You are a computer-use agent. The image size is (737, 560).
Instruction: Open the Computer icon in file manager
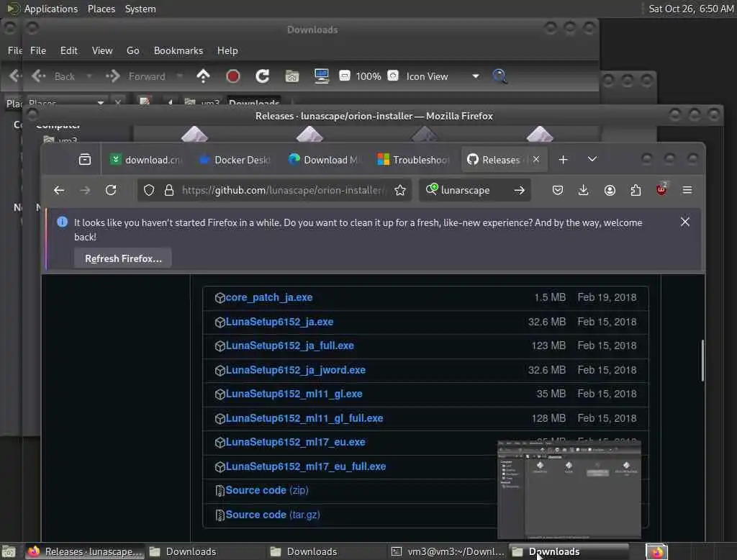click(322, 76)
